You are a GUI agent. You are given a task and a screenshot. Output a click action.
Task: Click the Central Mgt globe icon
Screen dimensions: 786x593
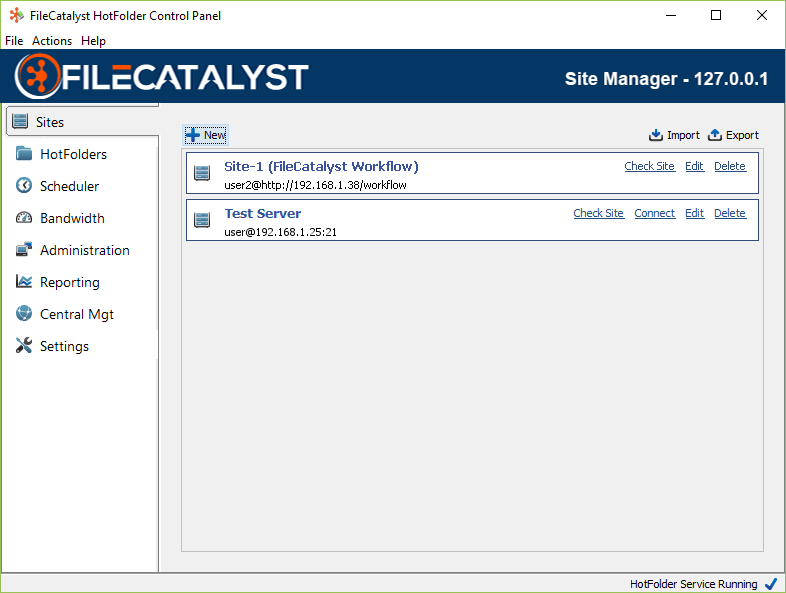(x=24, y=313)
